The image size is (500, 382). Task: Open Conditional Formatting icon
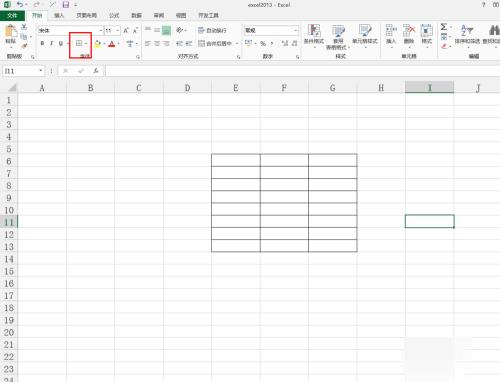(x=314, y=31)
